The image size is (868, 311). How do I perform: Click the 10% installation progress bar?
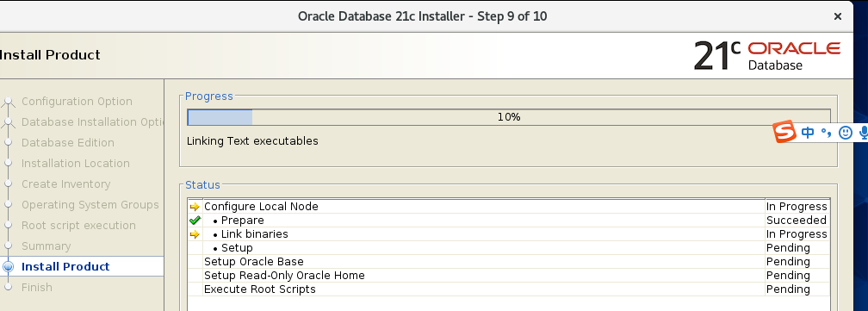[509, 117]
